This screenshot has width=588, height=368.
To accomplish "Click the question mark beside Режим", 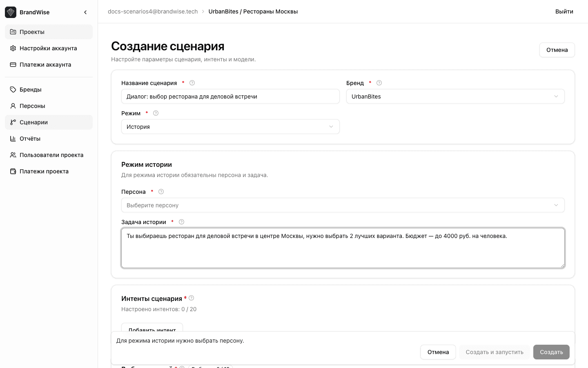I will pyautogui.click(x=156, y=113).
